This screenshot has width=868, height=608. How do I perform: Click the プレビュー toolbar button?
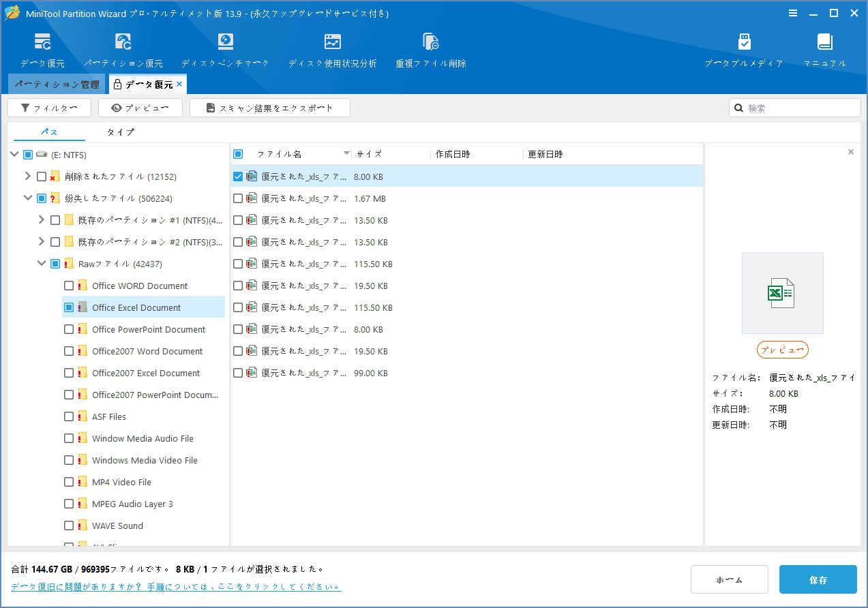click(140, 108)
